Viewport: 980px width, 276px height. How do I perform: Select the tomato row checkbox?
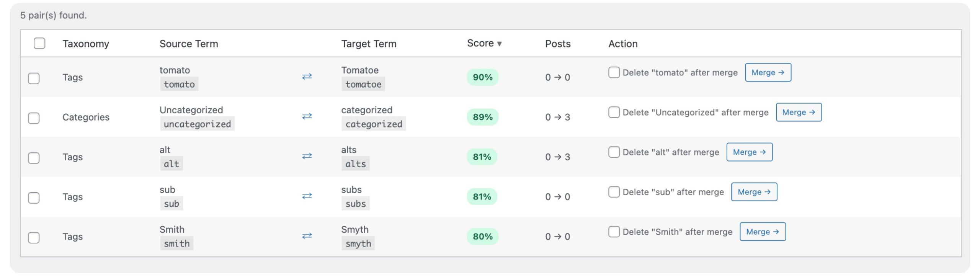pos(34,78)
